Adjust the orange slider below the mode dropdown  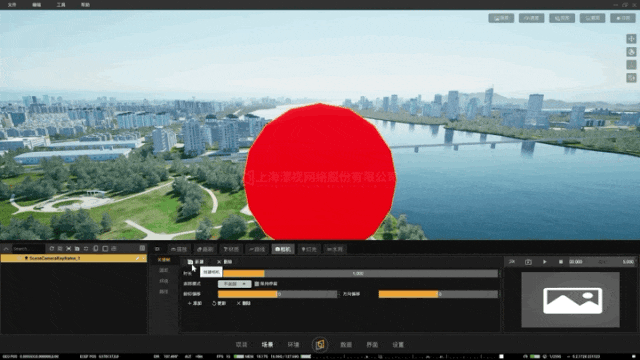[278, 294]
